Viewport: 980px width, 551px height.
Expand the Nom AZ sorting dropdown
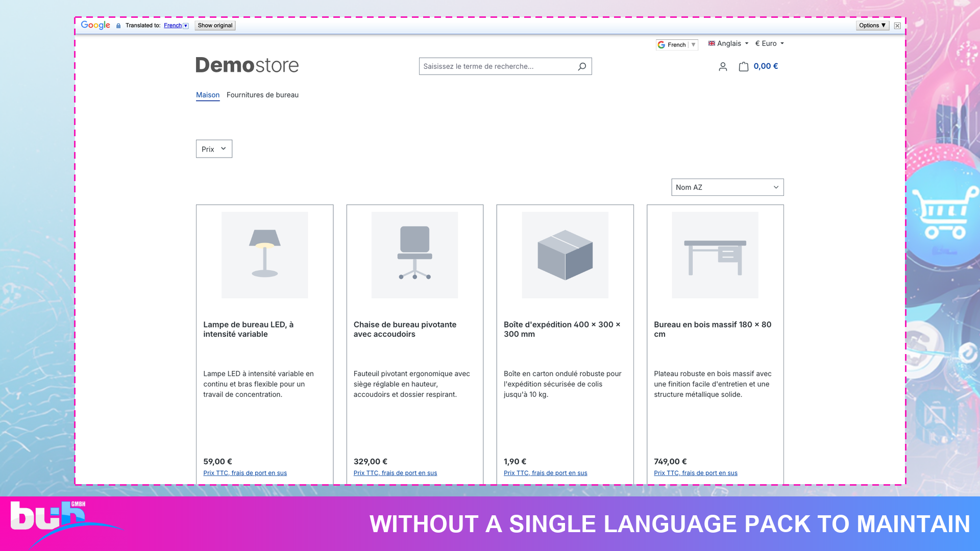[x=727, y=187]
